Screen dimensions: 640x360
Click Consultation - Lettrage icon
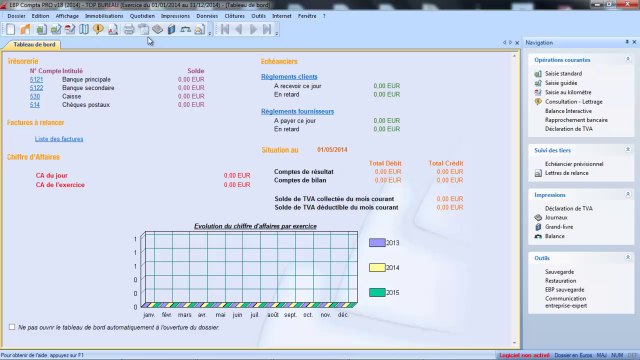pyautogui.click(x=538, y=102)
